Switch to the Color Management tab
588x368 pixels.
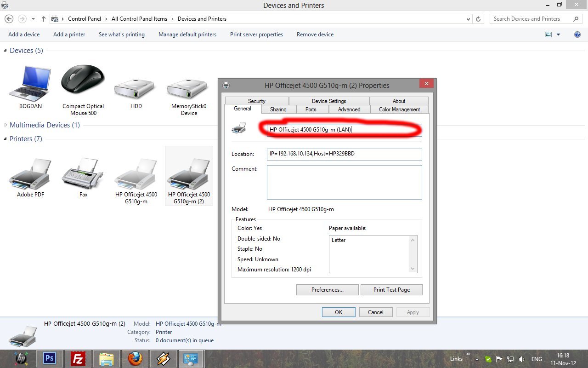coord(399,109)
